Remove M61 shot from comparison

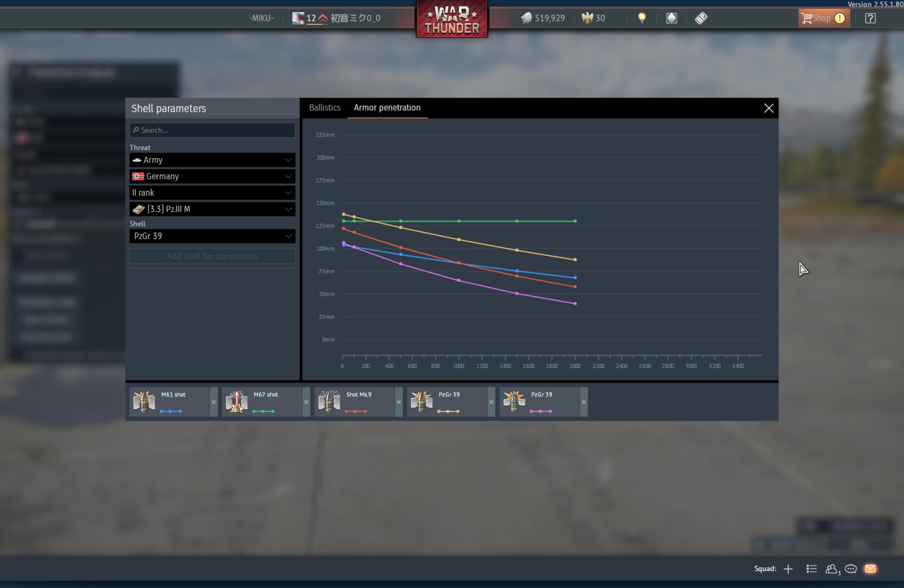[x=214, y=402]
